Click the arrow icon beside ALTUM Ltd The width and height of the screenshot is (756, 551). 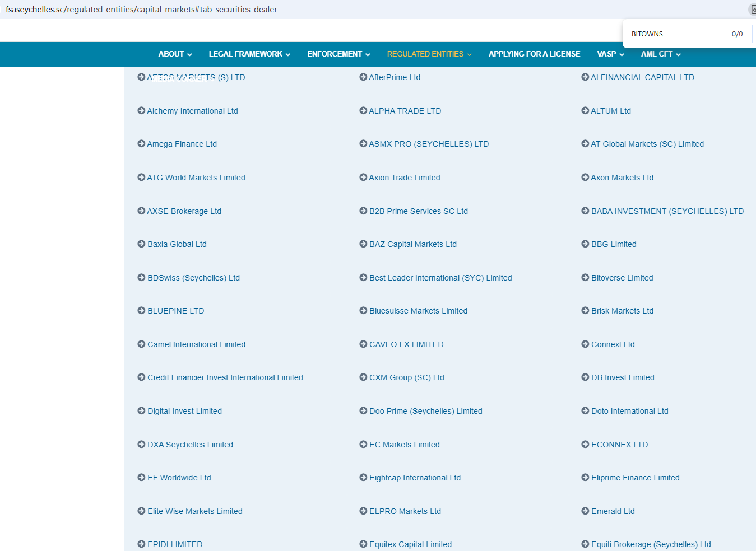585,111
